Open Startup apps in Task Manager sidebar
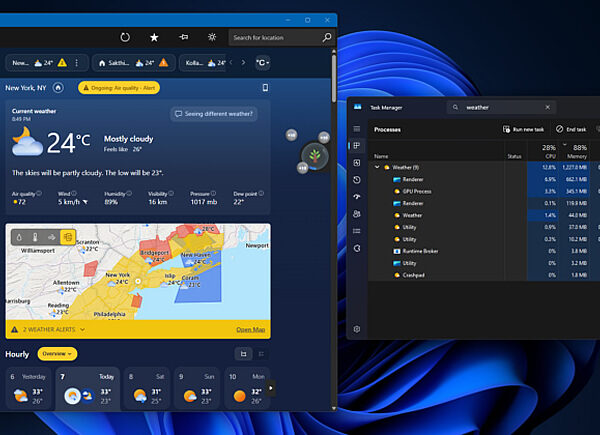Screen dimensions: 600x435 click(x=357, y=197)
